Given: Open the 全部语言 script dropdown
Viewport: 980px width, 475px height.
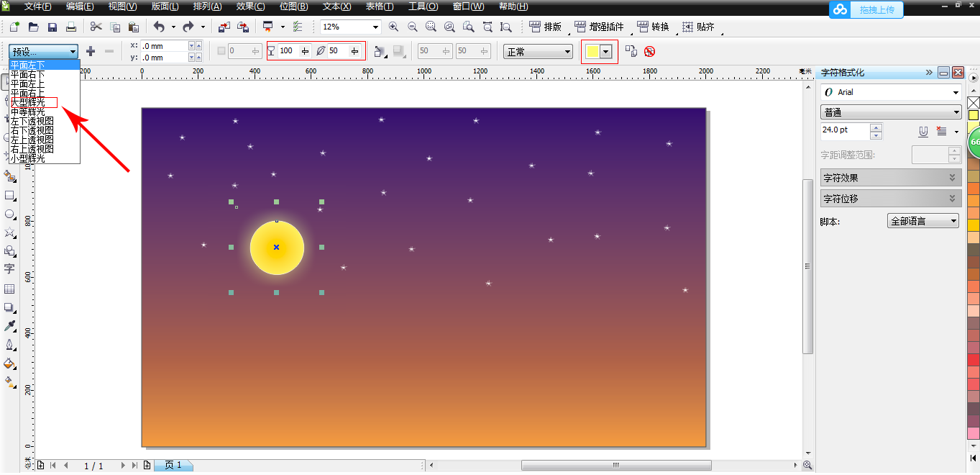Looking at the screenshot, I should 924,222.
